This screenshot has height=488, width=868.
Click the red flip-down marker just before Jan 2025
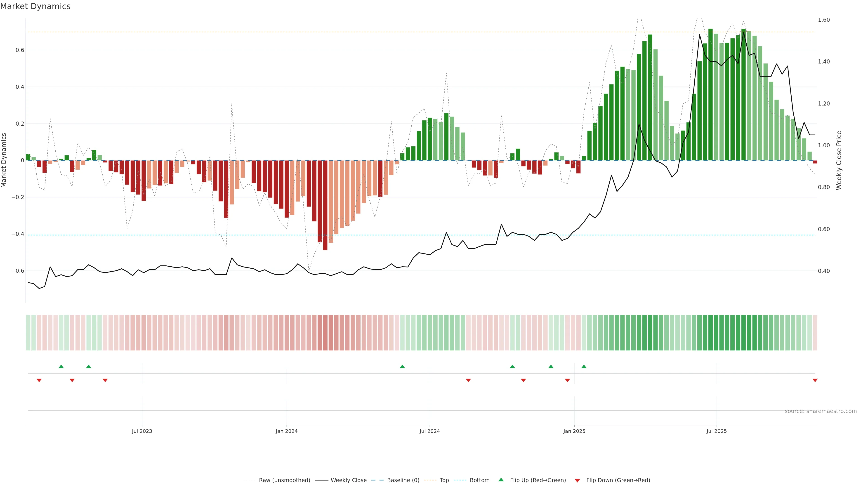pyautogui.click(x=567, y=380)
